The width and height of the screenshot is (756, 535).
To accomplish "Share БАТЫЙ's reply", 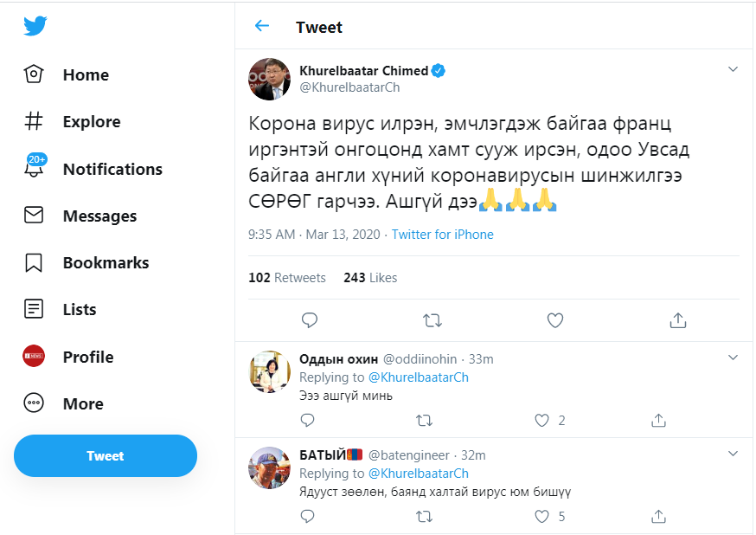I will 658,516.
